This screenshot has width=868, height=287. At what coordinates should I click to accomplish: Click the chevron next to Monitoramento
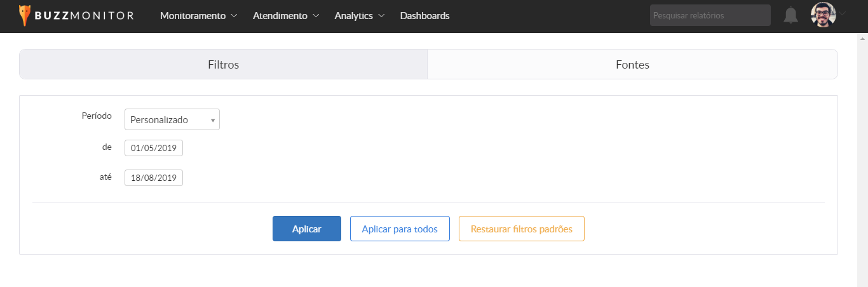[x=234, y=16]
